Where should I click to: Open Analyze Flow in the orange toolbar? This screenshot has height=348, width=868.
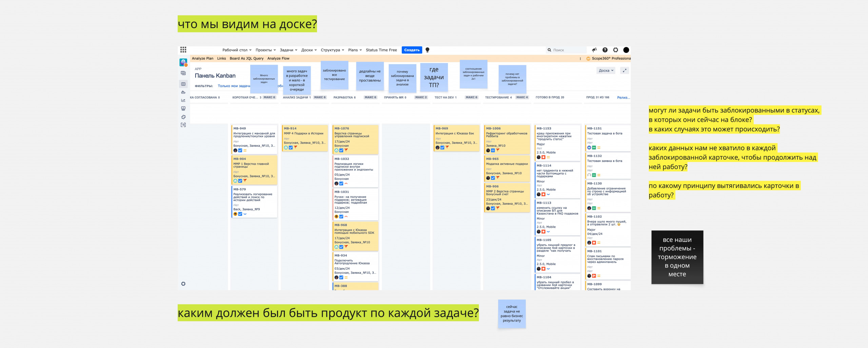coord(278,58)
